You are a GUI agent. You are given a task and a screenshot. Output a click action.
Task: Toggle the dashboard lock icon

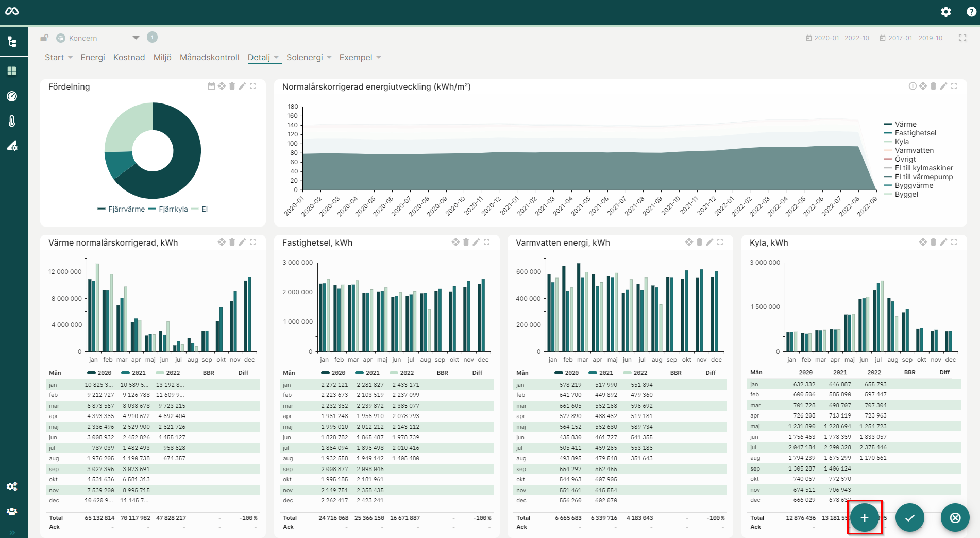[45, 38]
